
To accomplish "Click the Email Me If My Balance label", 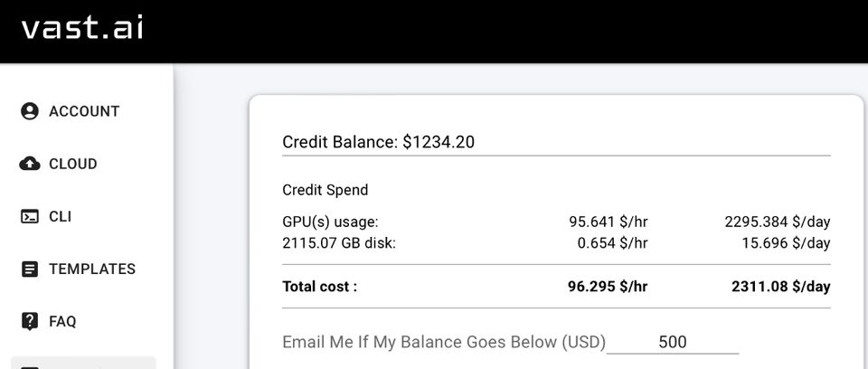I will coord(444,343).
